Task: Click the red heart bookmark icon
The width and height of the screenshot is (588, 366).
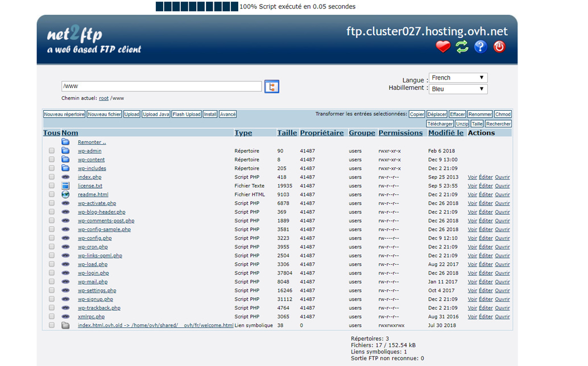Action: pos(443,47)
